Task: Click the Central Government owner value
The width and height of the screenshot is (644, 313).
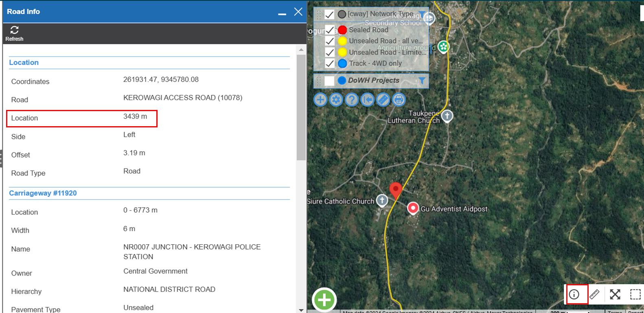Action: click(x=156, y=271)
